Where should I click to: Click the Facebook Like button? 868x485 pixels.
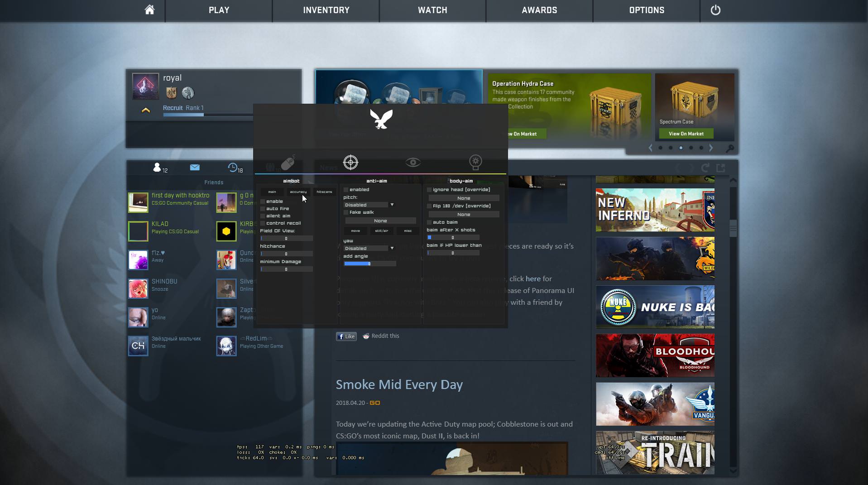pyautogui.click(x=346, y=336)
